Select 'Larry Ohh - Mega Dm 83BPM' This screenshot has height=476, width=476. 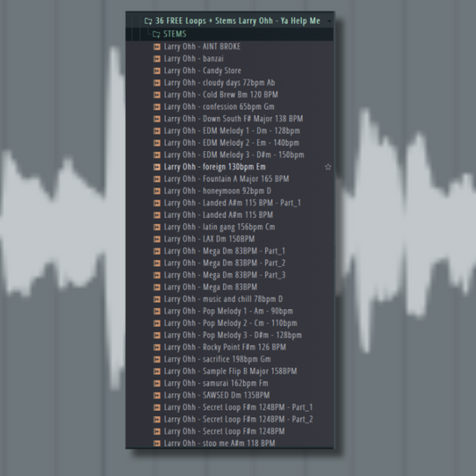tap(211, 288)
